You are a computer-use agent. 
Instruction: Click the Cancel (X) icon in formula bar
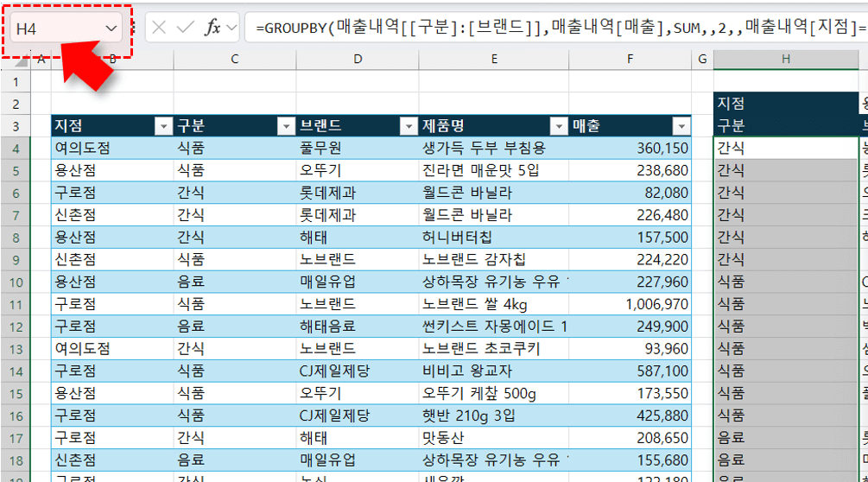point(159,28)
